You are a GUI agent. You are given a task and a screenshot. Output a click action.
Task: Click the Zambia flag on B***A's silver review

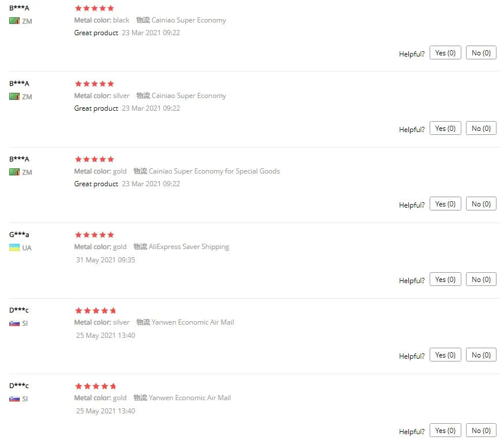tap(14, 96)
